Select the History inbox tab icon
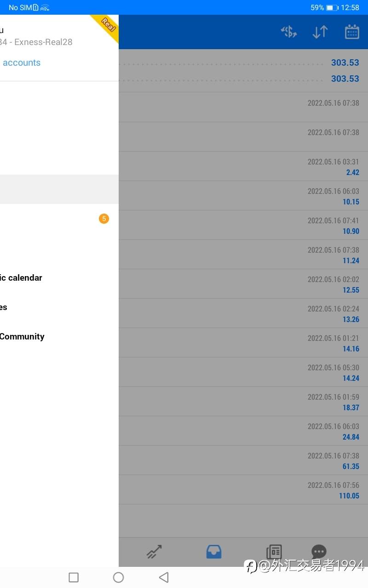Screen dimensions: 368x588 214,551
